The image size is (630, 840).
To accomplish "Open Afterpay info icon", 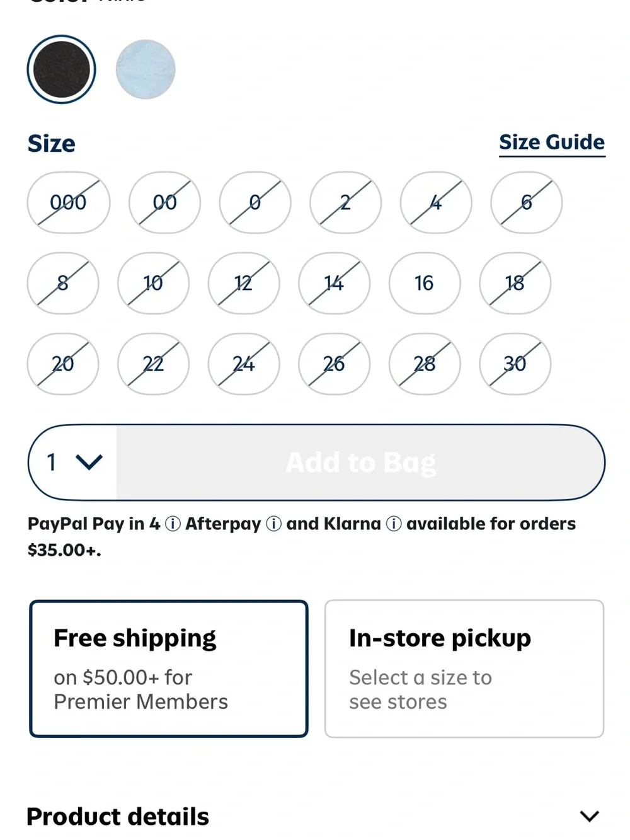I will pos(273,524).
